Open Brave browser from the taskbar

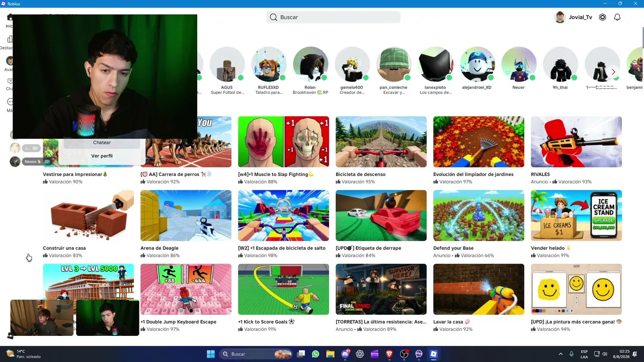click(x=389, y=354)
